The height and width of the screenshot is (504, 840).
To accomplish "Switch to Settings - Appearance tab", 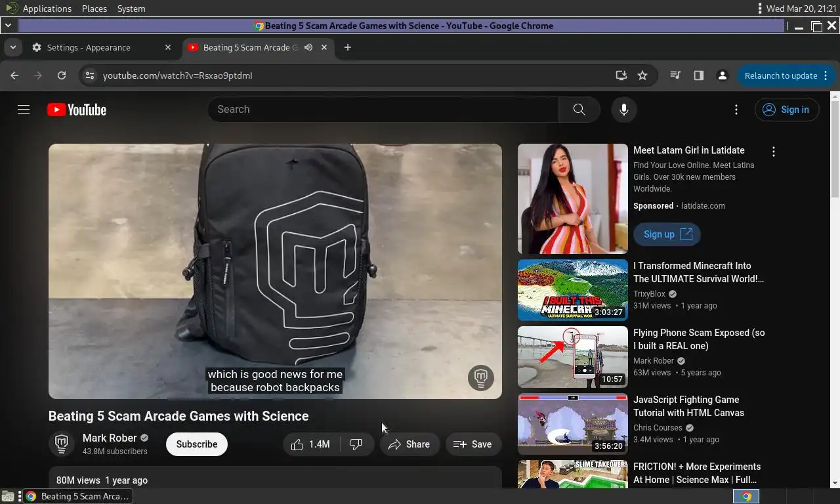I will click(101, 47).
